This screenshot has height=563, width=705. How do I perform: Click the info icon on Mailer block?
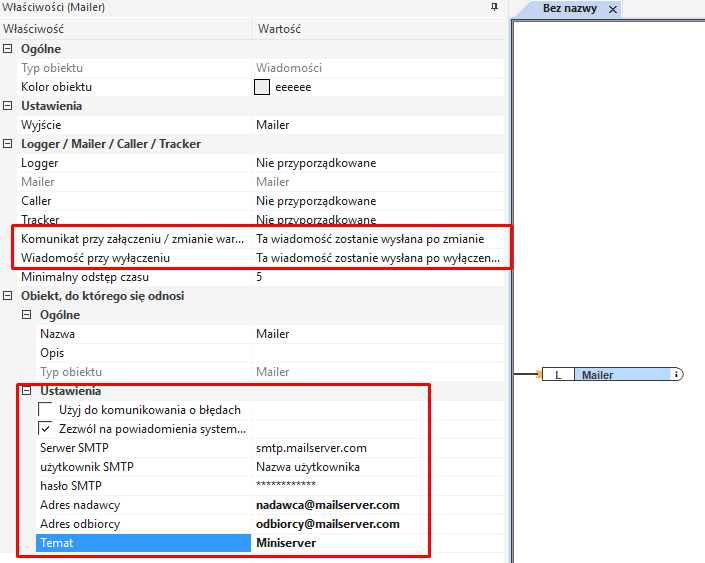tap(677, 375)
